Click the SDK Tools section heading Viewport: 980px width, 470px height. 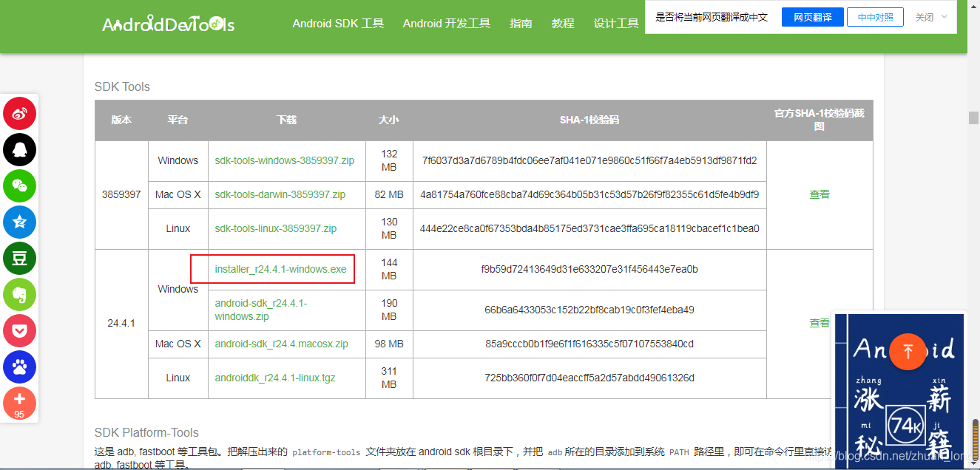pos(122,86)
